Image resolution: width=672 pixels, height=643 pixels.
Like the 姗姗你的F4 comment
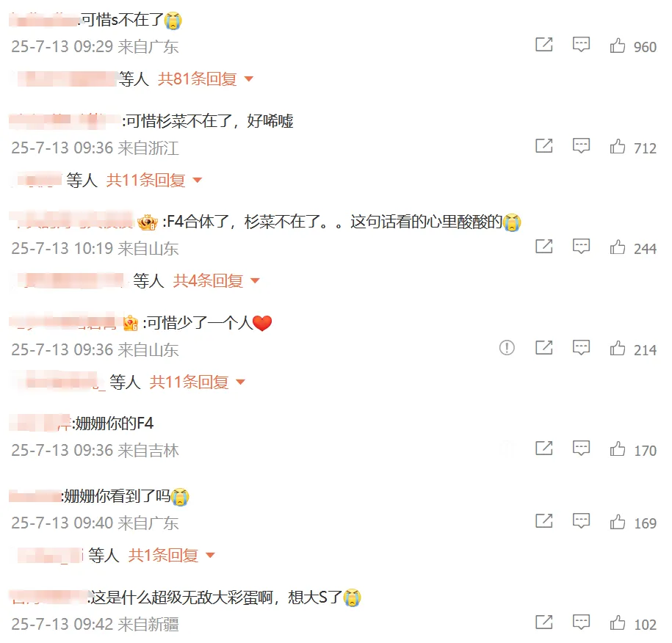[617, 449]
